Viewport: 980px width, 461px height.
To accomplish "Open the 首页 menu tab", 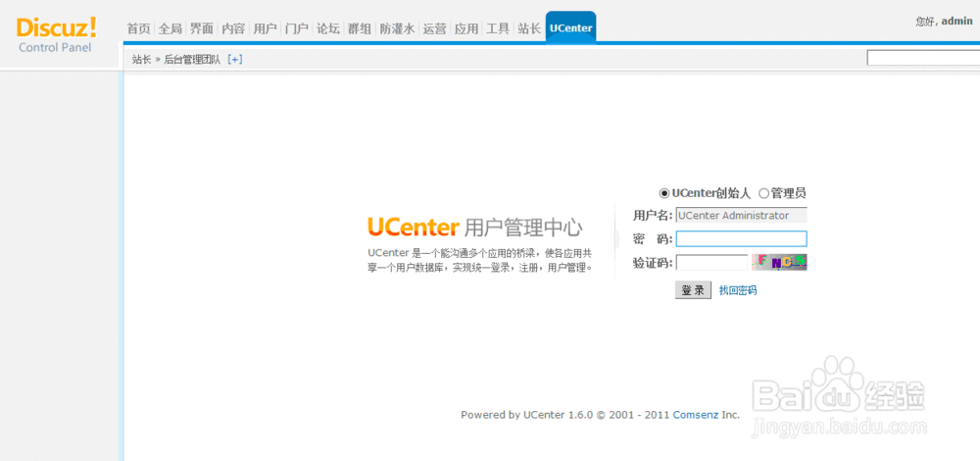I will pyautogui.click(x=138, y=28).
